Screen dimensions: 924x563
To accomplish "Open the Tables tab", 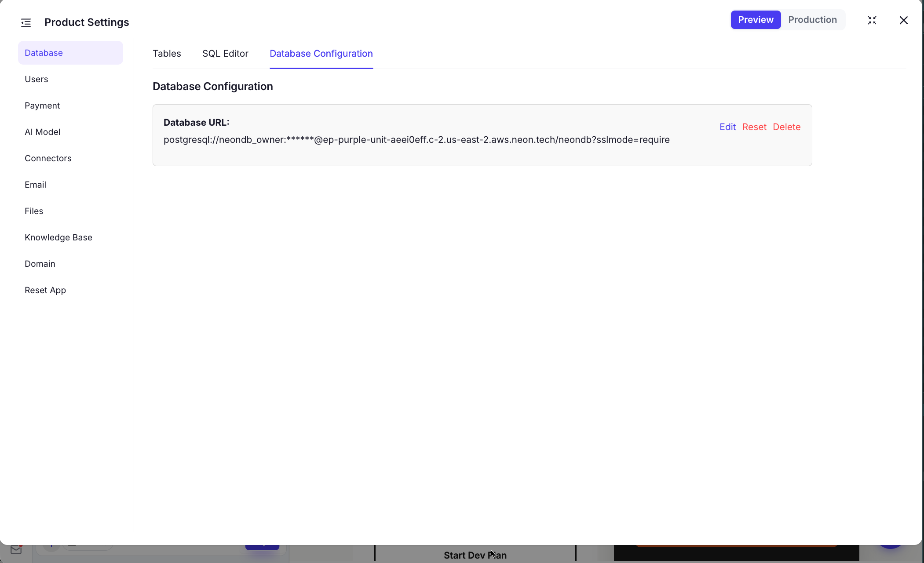I will [167, 54].
